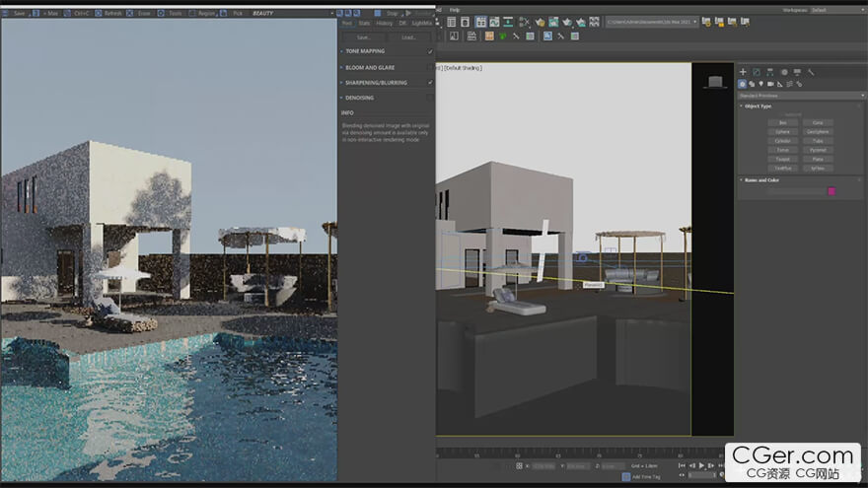Open the Utilities wrench tab
The width and height of the screenshot is (868, 488).
click(811, 72)
